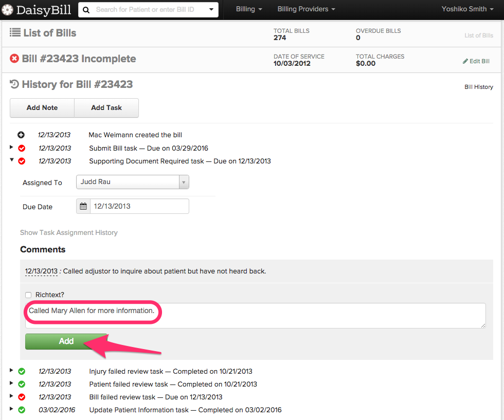Click the Total Bills count 274
Viewport: 504px width, 420px height.
pyautogui.click(x=280, y=38)
